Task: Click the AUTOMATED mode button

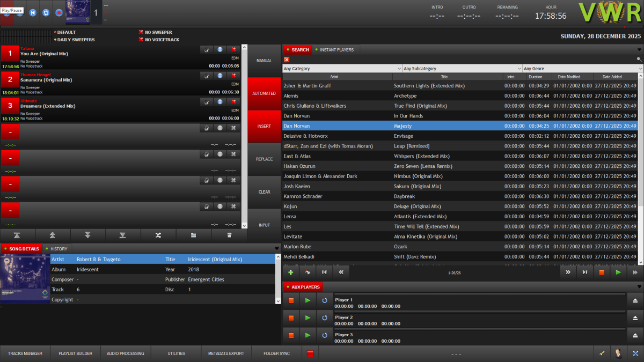Action: click(264, 93)
